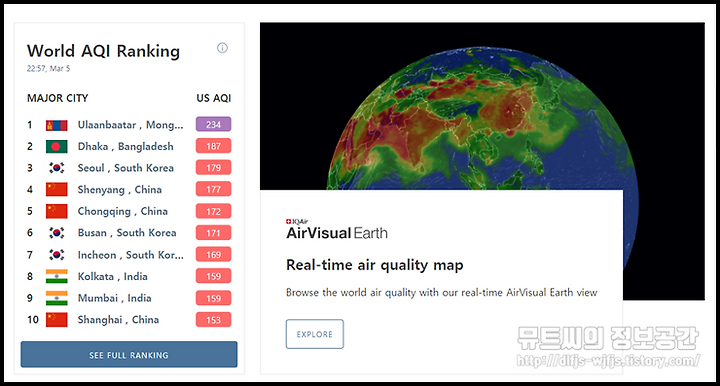Click the 177 AQI badge for Shenyang
Viewport: 720px width, 386px height.
(214, 189)
